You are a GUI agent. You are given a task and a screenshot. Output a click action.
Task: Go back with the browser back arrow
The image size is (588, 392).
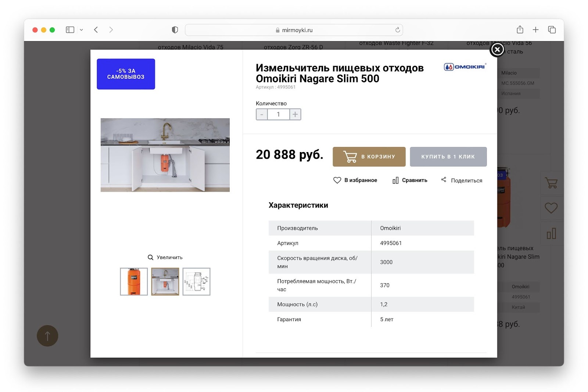[x=96, y=30]
